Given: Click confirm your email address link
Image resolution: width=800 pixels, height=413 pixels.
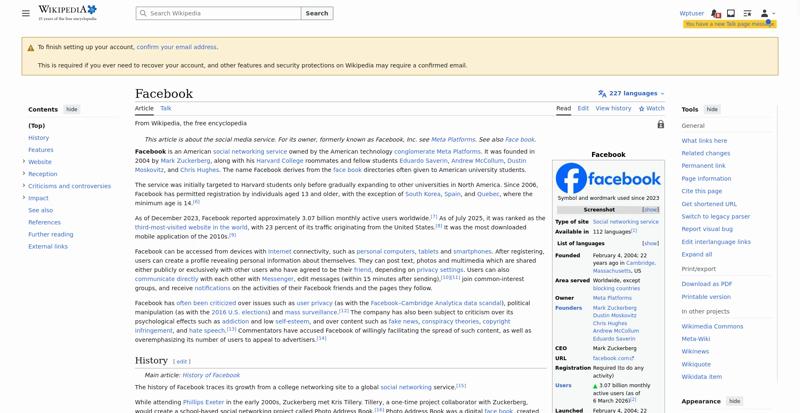Looking at the screenshot, I should pyautogui.click(x=176, y=47).
